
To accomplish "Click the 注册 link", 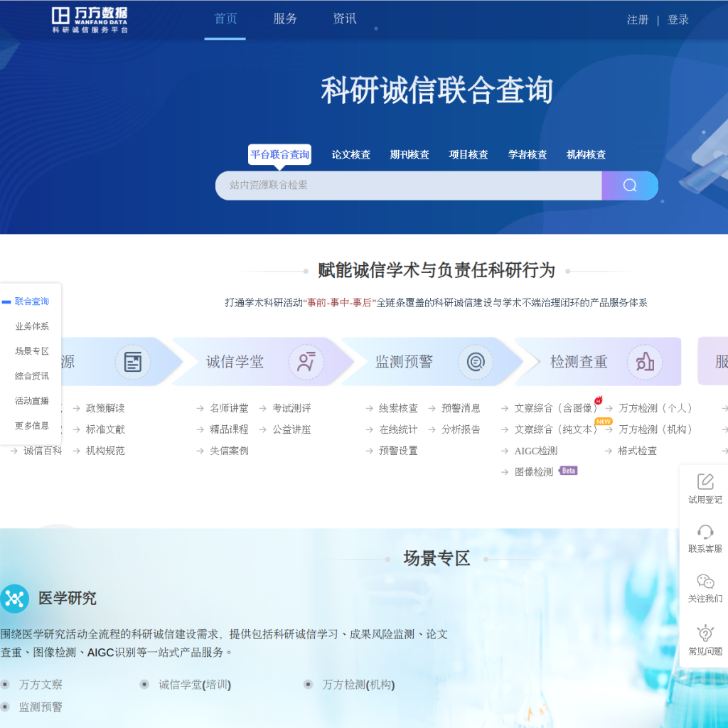I will click(x=638, y=20).
